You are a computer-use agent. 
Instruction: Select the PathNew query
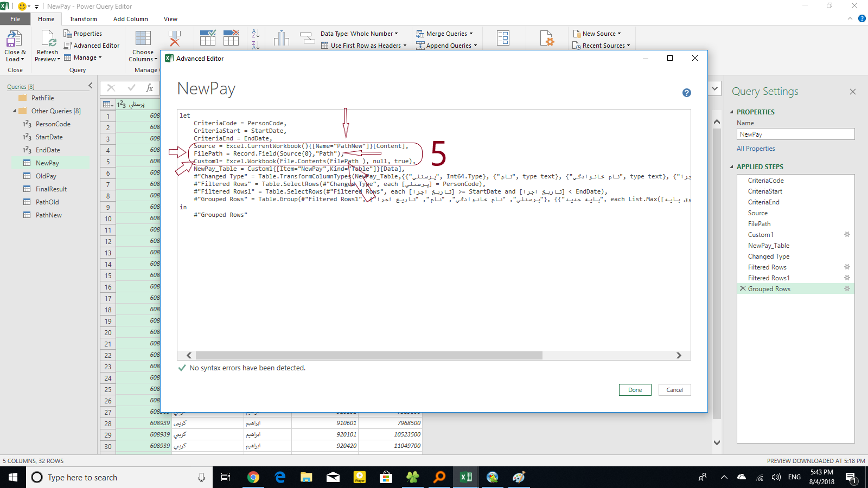pos(49,215)
